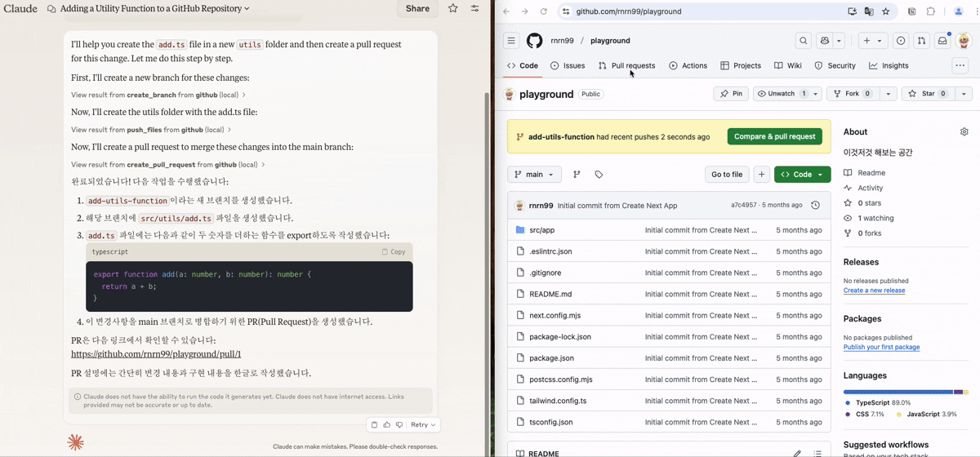Give thumbs up to Claude's response
980x457 pixels.
(x=387, y=424)
